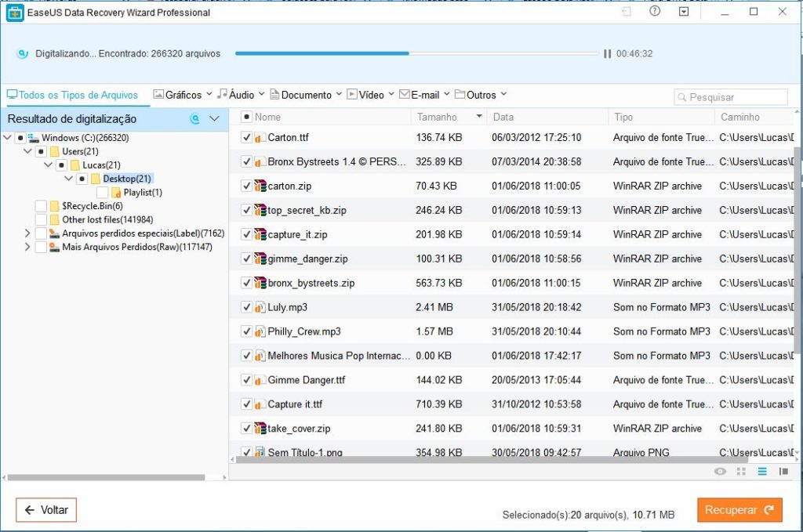Uncheck carton.zip in the file list
803x532 pixels.
(x=246, y=186)
